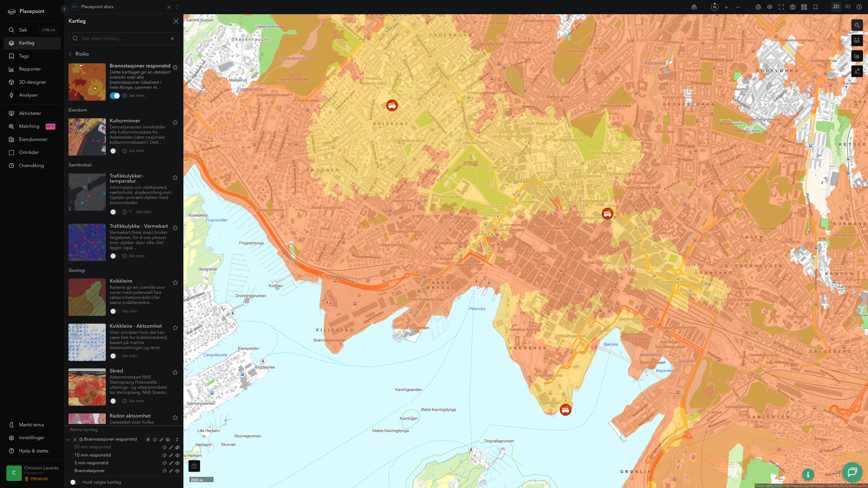Toggle Husk valgte kartlag switch
The height and width of the screenshot is (488, 868).
(x=74, y=482)
